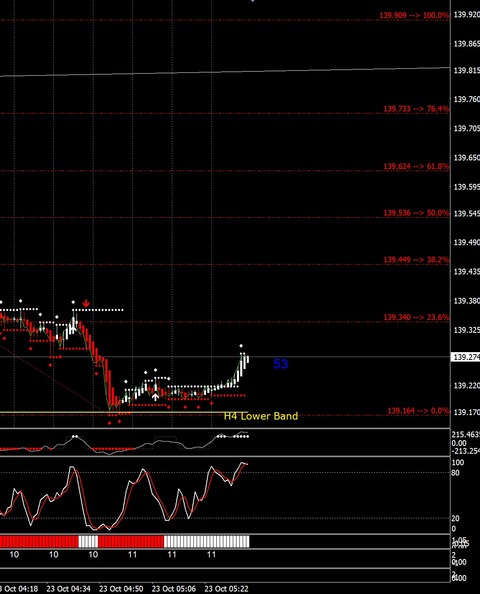Click the '23 Oct 04:34' time label

click(69, 589)
